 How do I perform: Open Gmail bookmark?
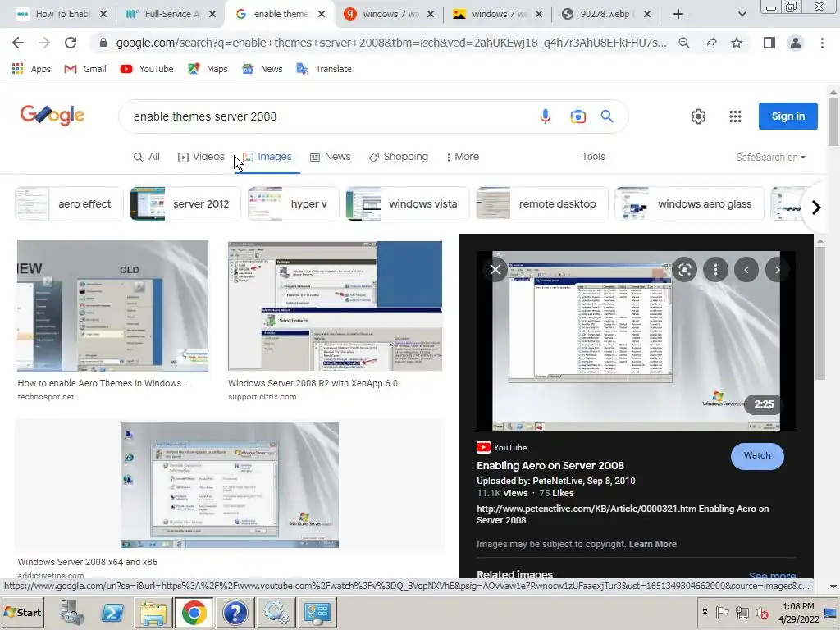coord(85,69)
